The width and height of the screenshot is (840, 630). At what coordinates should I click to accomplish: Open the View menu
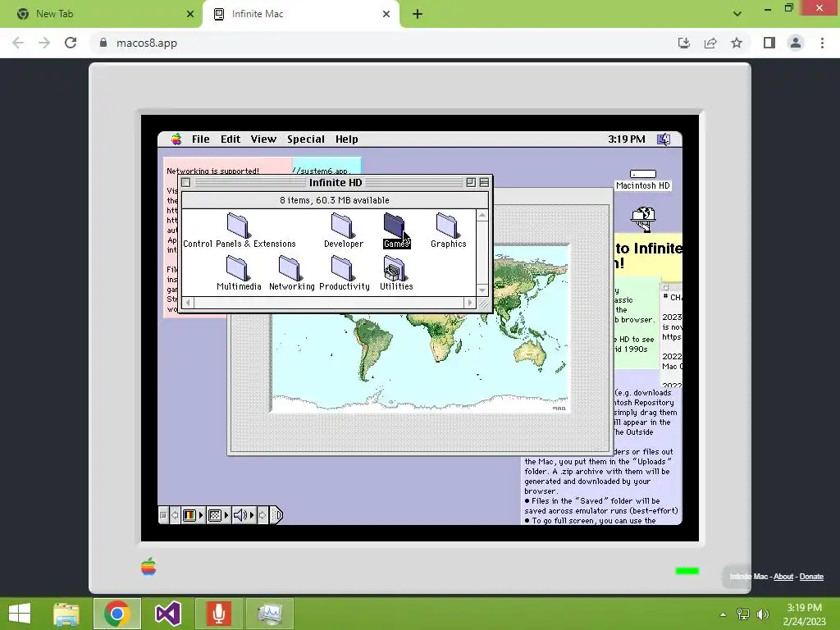pyautogui.click(x=263, y=139)
